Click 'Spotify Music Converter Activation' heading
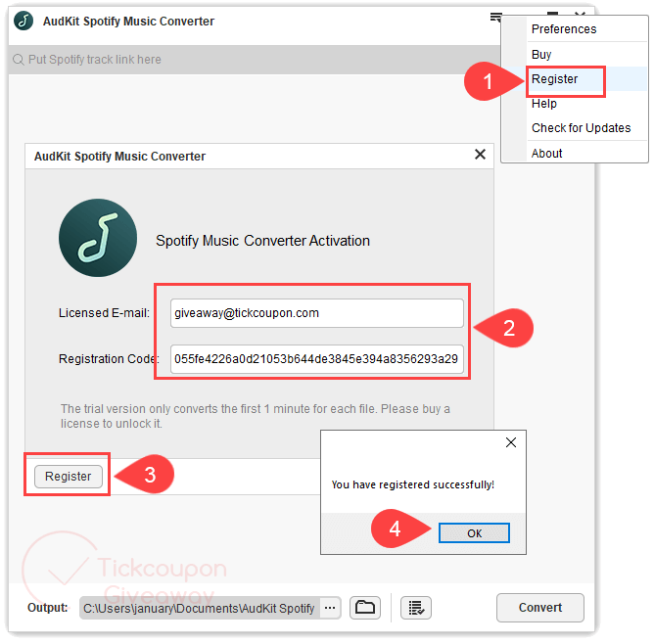 point(262,241)
